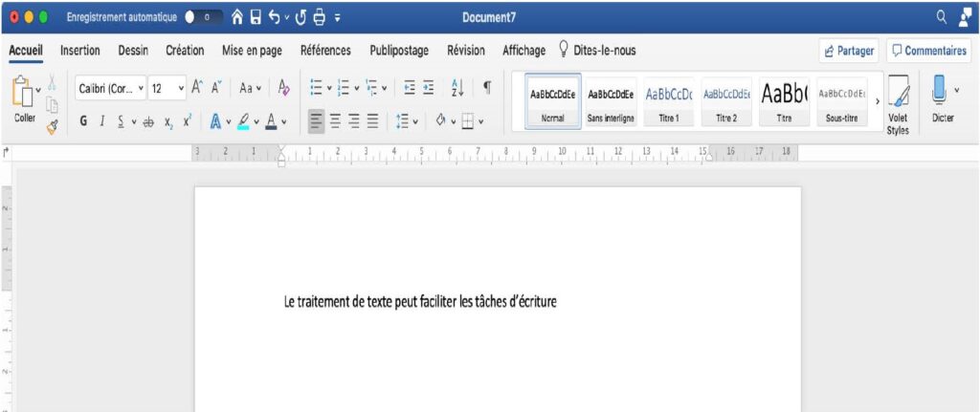
Task: Toggle the paragraph marks ¶ display
Action: (487, 88)
